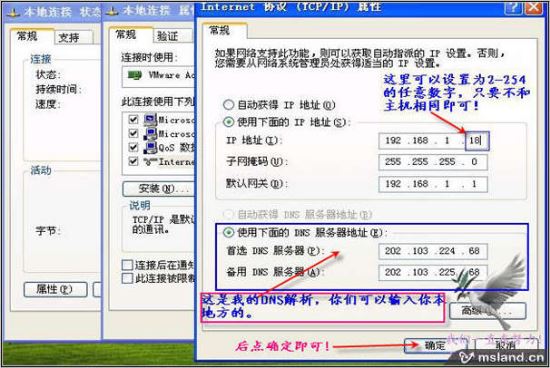550x368 pixels.
Task: Toggle QoS 数据包 component checkbox
Action: (133, 147)
